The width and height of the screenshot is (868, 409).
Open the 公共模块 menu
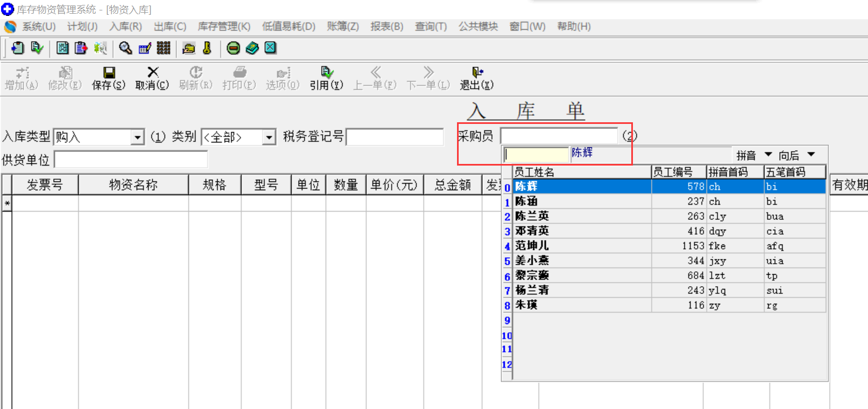(x=478, y=26)
